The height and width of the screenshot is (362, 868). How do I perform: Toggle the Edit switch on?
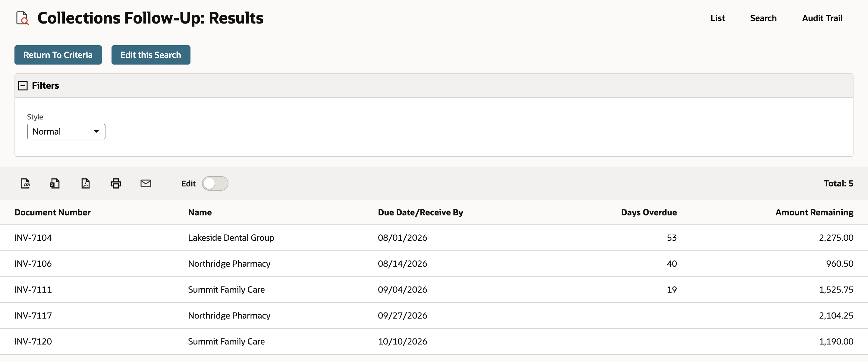(215, 183)
